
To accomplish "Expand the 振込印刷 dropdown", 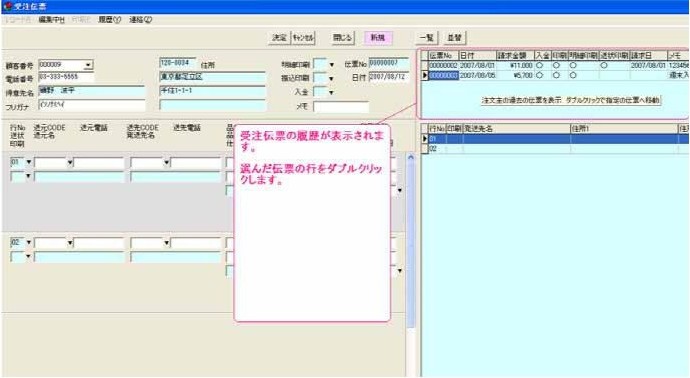I will tap(331, 79).
